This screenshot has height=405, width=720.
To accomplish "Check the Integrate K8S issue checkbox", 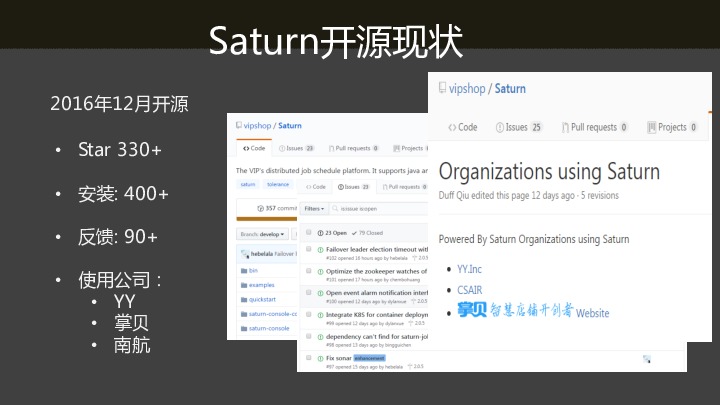I will 309,315.
